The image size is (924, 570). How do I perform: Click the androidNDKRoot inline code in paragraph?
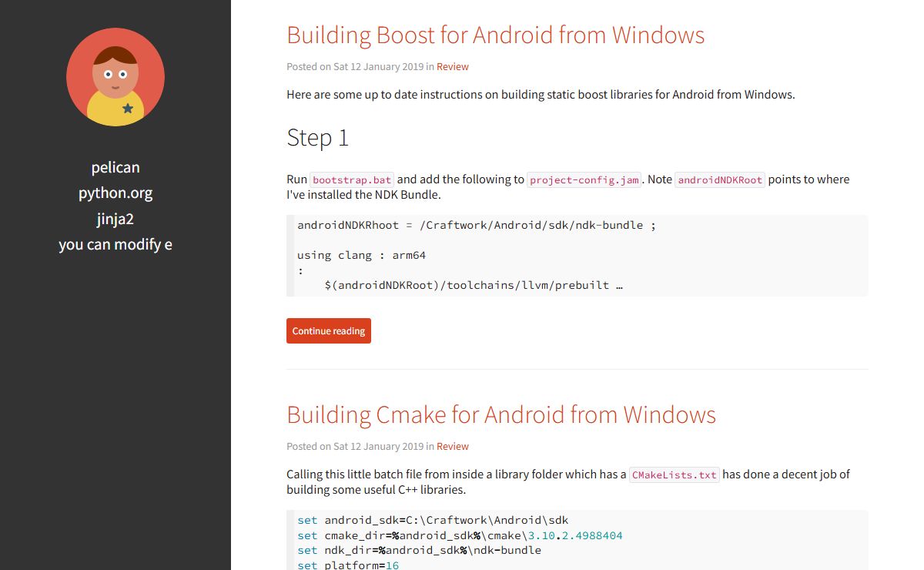tap(720, 179)
